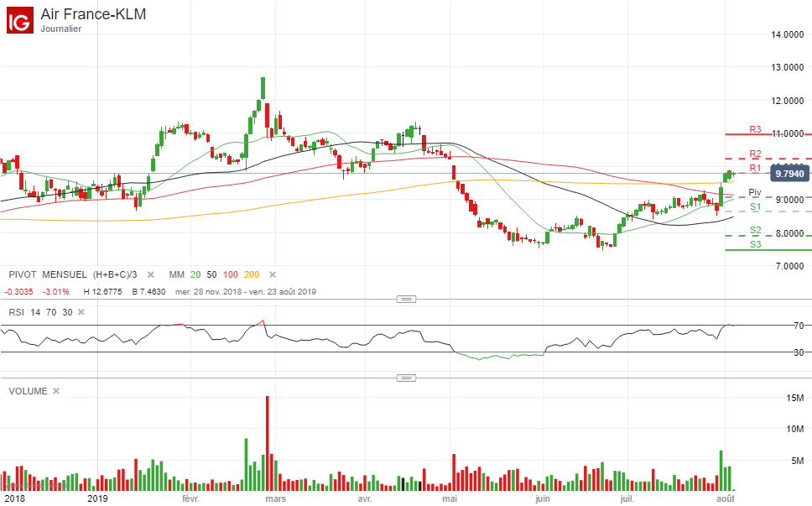Screen dimensions: 812x506
Task: Click the 14.0000 price axis label
Action: click(x=787, y=34)
